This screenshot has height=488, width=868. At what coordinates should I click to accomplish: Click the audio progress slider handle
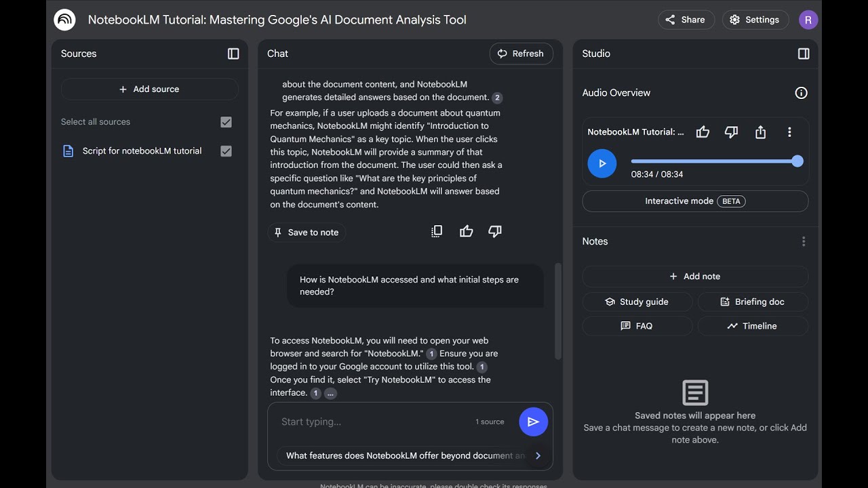797,161
